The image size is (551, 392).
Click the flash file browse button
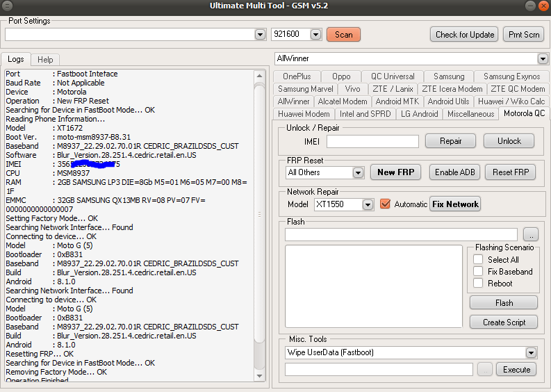point(531,234)
